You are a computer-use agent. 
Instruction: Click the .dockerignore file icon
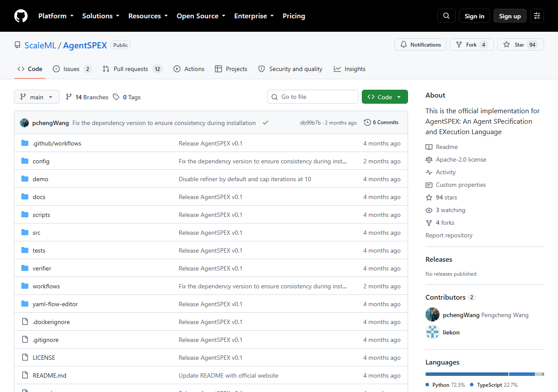point(25,321)
